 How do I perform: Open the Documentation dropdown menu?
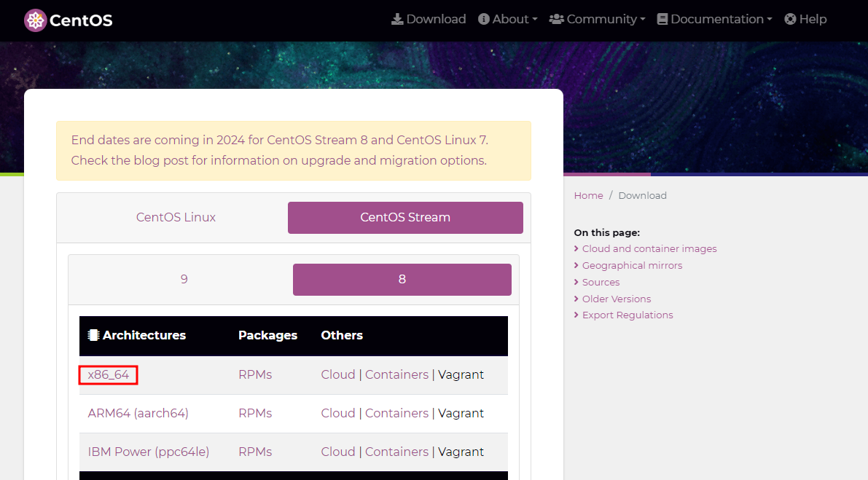[714, 20]
